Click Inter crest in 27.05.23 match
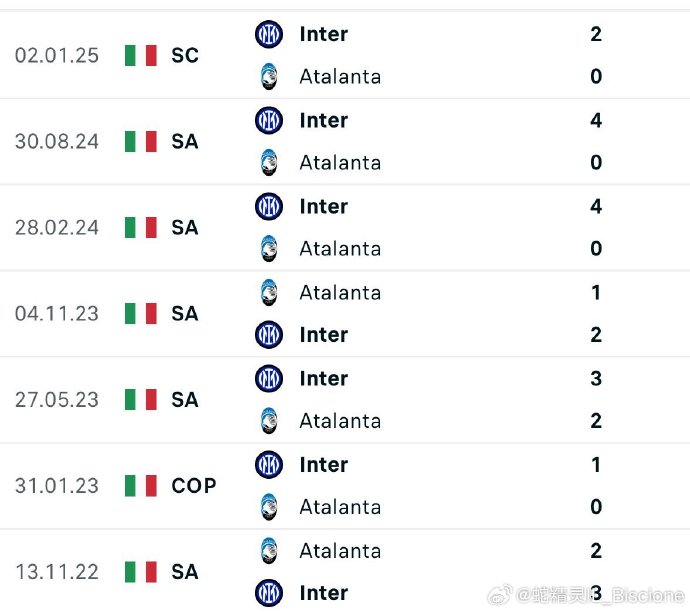 pos(268,378)
